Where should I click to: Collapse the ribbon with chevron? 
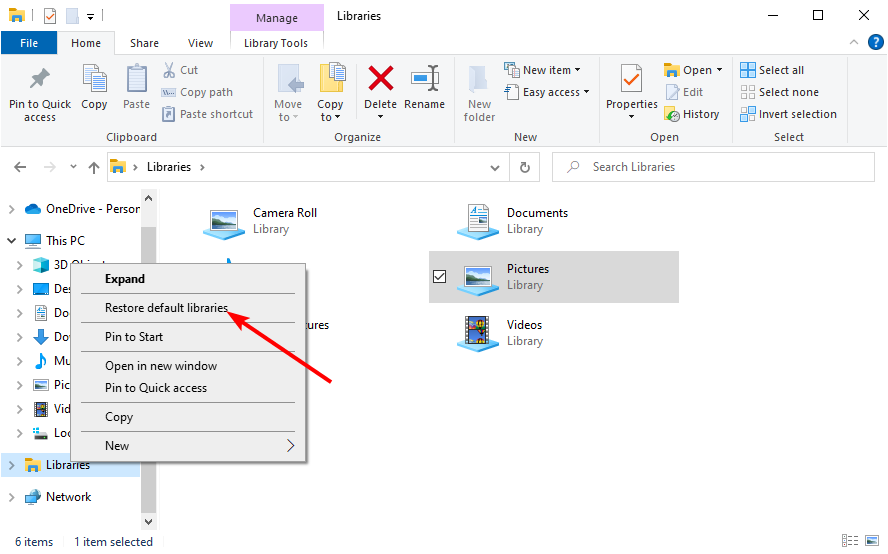(x=853, y=42)
